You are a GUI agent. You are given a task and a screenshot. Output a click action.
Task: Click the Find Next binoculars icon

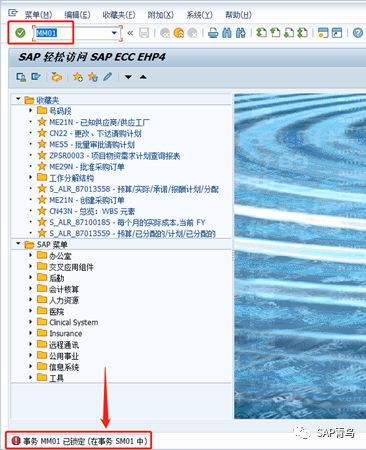tap(241, 33)
